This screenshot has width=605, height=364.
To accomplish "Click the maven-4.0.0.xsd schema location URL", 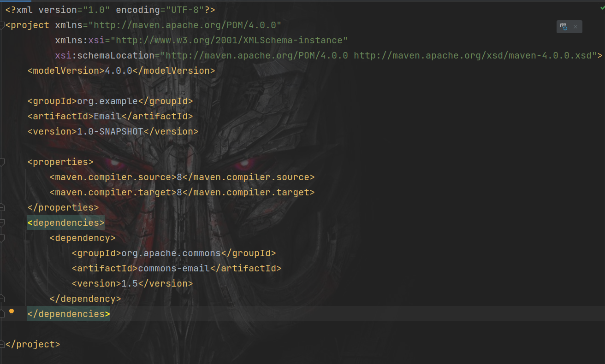I will click(x=472, y=55).
